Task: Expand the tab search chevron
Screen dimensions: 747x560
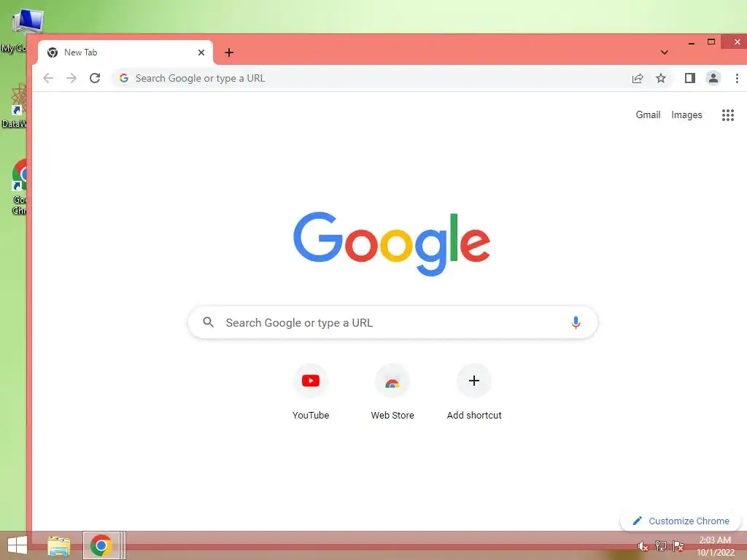Action: click(x=664, y=52)
